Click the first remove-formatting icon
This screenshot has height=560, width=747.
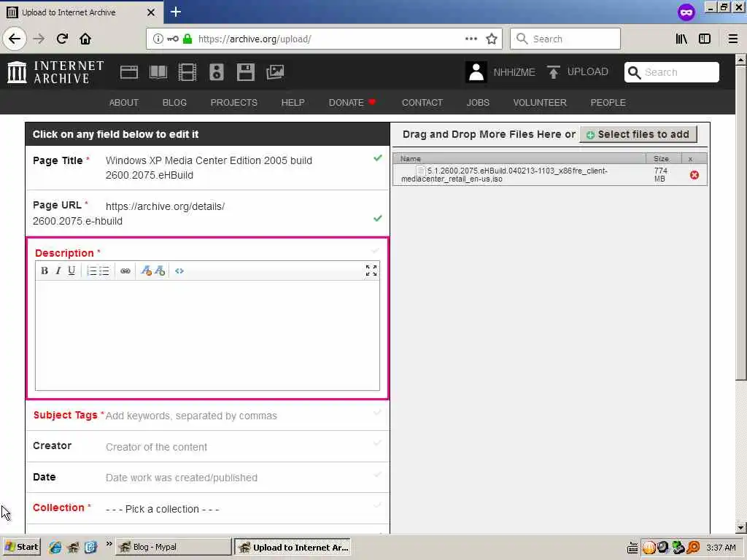click(146, 271)
